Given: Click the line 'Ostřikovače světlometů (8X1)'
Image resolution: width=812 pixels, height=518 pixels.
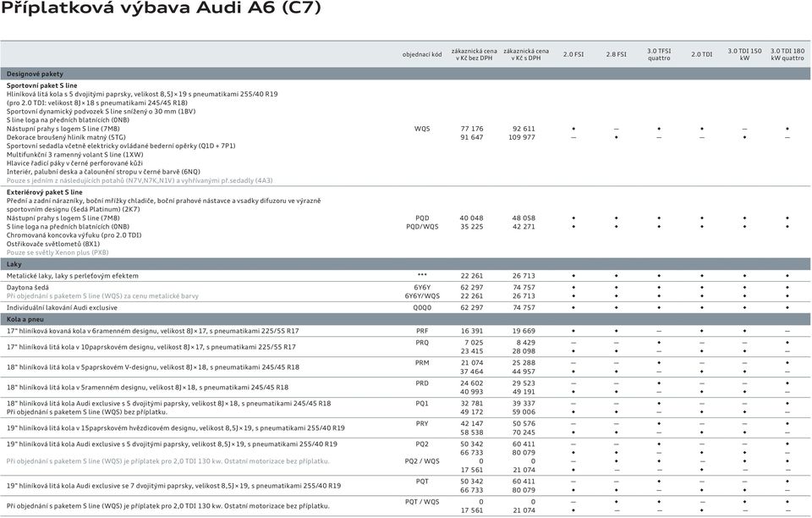Looking at the screenshot, I should tap(52, 244).
